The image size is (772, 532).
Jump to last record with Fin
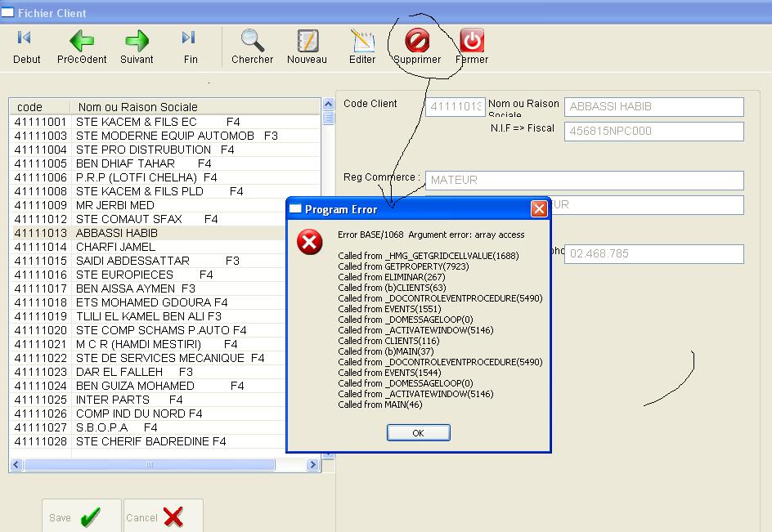tap(190, 47)
